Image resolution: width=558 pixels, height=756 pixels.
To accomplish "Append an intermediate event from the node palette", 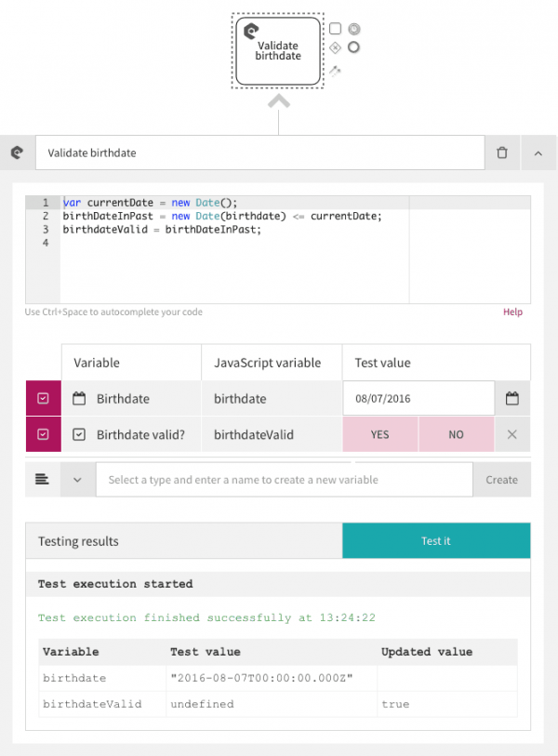I will [353, 29].
